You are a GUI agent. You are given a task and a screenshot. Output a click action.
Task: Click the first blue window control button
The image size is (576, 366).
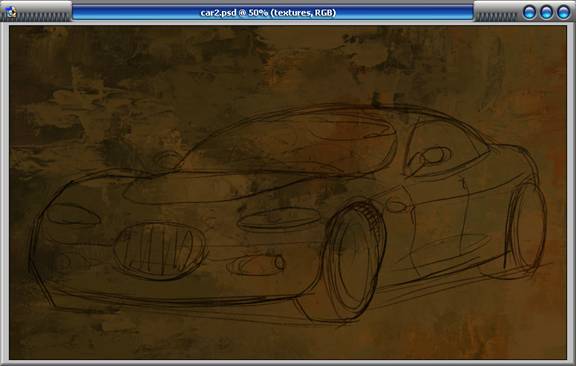[x=529, y=12]
